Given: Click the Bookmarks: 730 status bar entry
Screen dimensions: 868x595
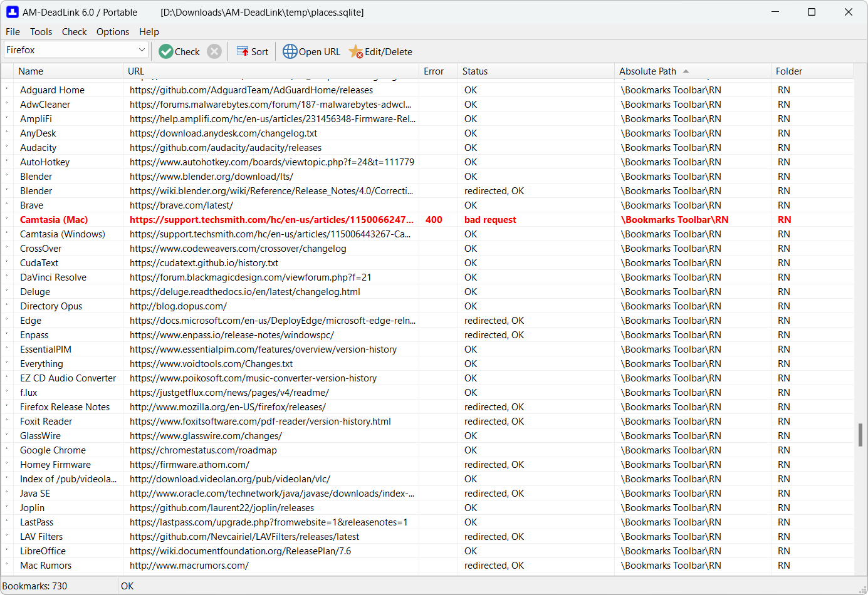Looking at the screenshot, I should click(34, 586).
